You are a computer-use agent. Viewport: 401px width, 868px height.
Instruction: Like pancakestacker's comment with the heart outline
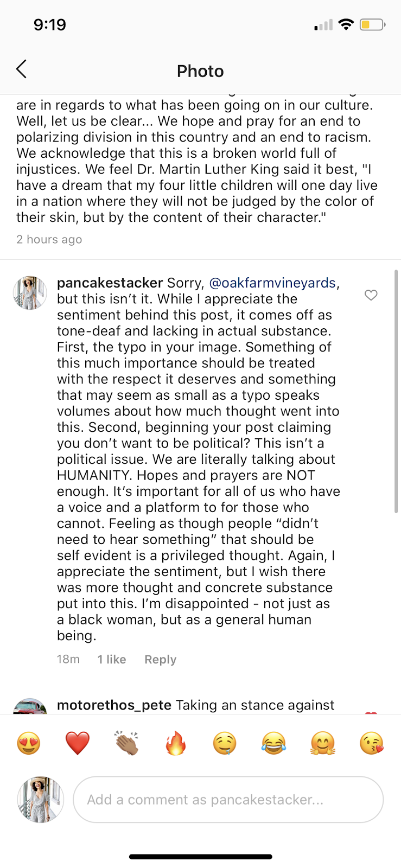(x=371, y=295)
